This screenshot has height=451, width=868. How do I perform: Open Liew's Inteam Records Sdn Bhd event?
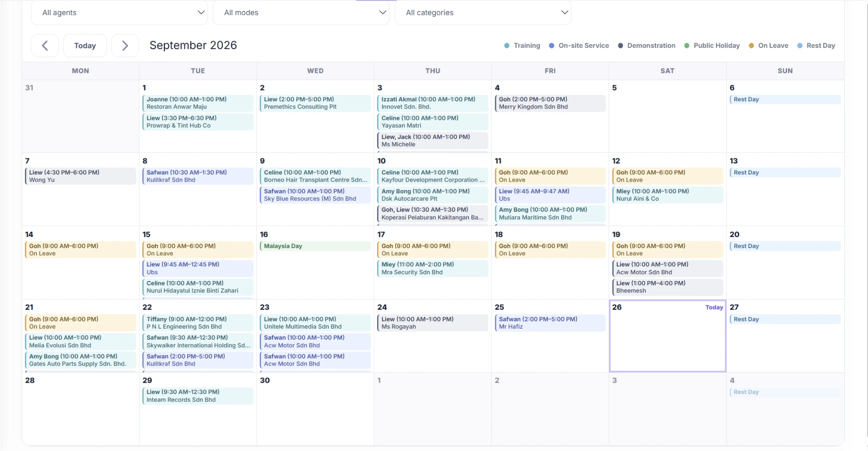pos(198,396)
